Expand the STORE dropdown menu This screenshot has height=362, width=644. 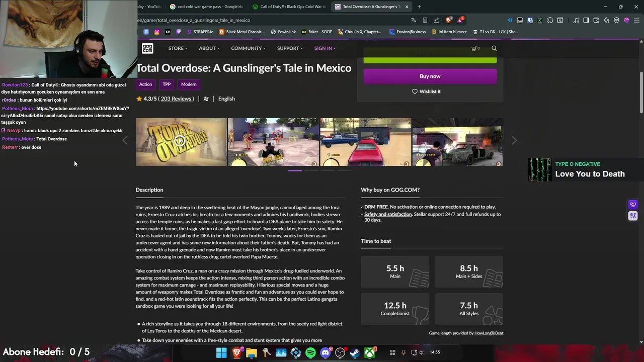[178, 48]
